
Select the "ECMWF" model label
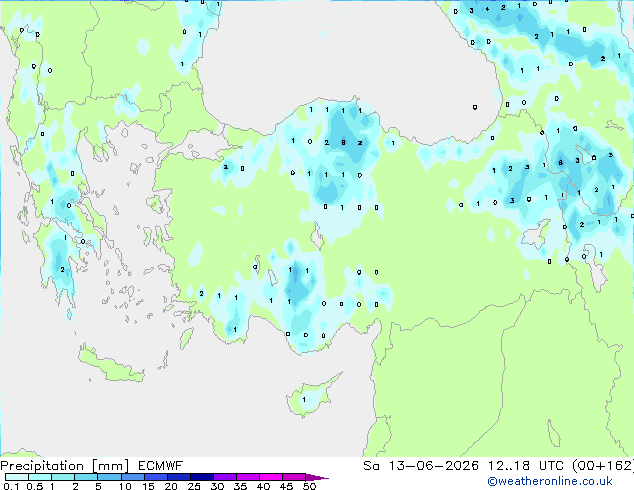tap(161, 466)
